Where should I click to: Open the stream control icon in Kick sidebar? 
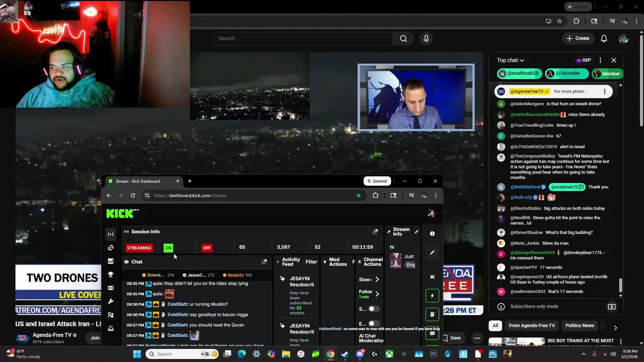pyautogui.click(x=111, y=234)
